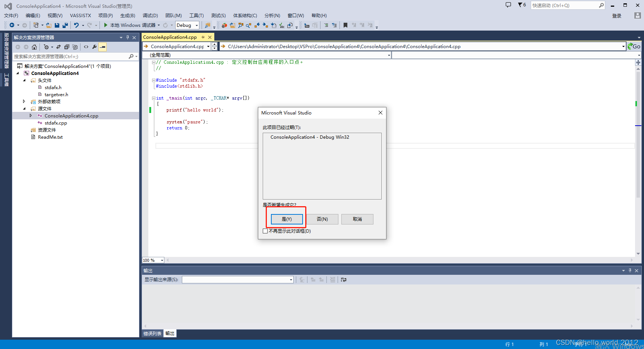
Task: Click the editor split view handle icon
Action: click(x=638, y=63)
